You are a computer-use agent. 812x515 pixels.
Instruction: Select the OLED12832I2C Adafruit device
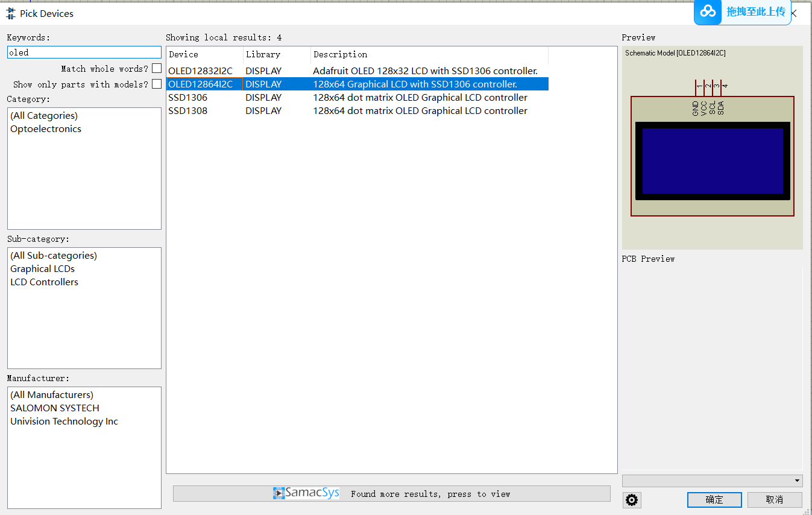click(200, 71)
